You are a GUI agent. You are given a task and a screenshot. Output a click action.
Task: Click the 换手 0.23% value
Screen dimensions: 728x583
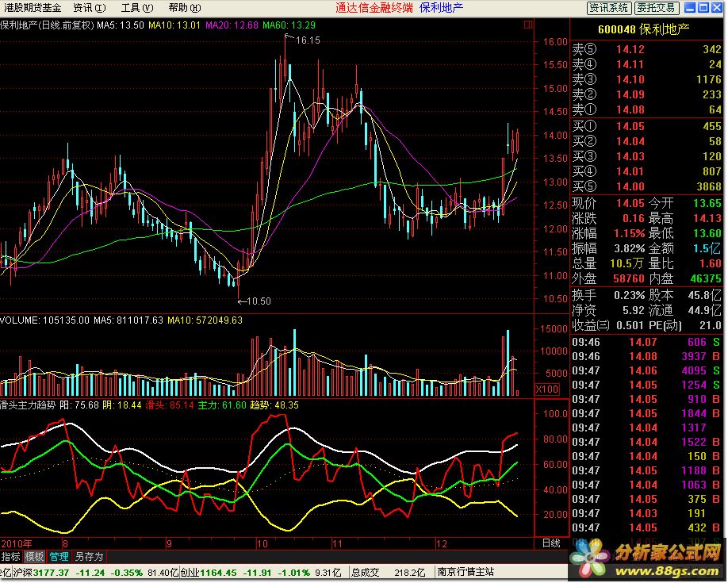[630, 295]
